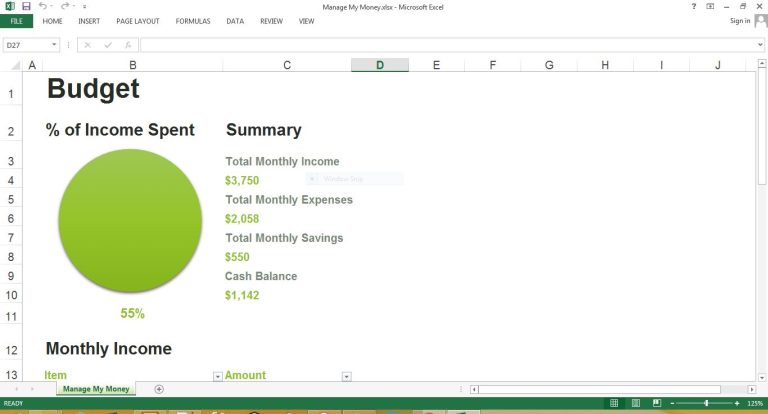Switch to Normal view in status bar

614,403
